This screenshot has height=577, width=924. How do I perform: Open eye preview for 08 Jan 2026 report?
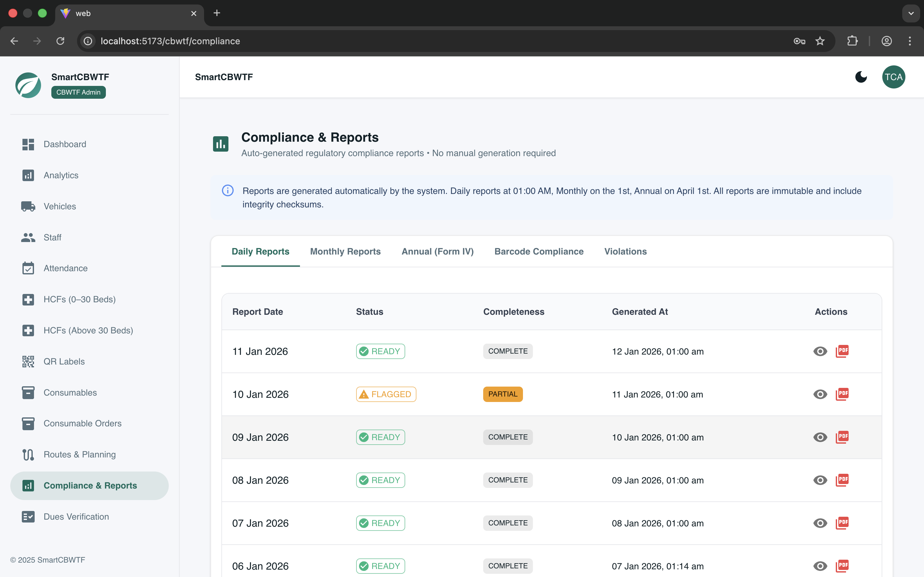click(820, 480)
